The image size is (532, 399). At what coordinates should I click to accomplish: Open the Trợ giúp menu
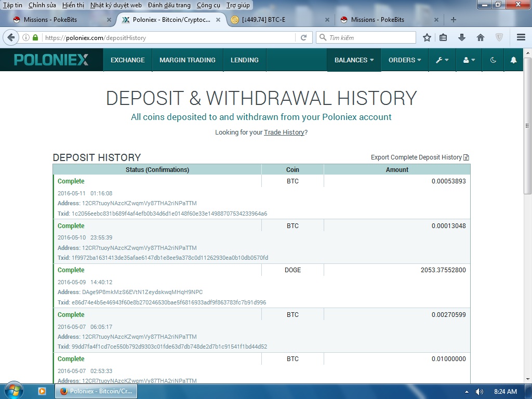[x=238, y=5]
